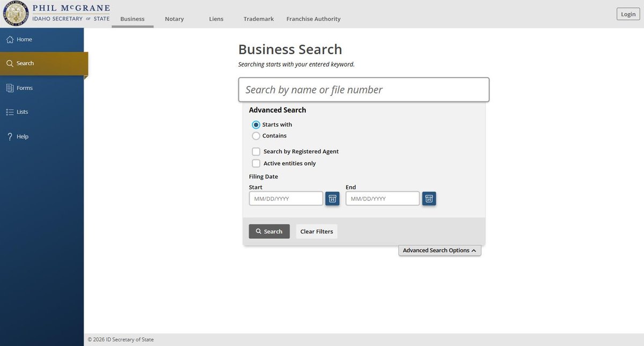Click the 2026 ID Secretary of State footer text

(121, 340)
